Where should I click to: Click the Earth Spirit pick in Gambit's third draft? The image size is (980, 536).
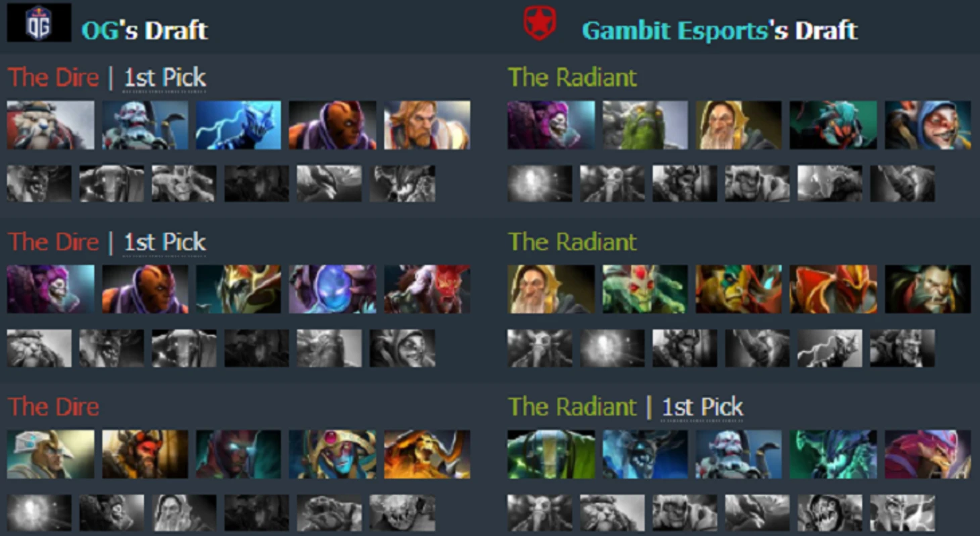click(551, 454)
